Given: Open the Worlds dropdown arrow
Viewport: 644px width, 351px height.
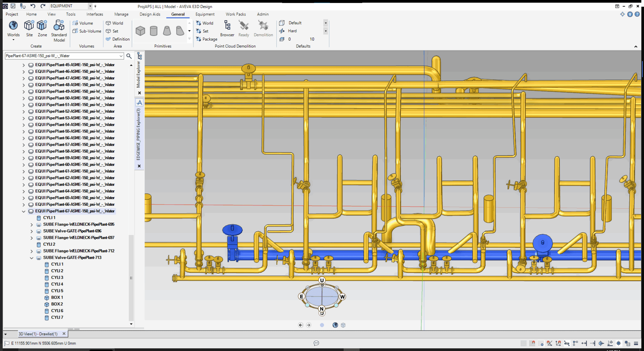Looking at the screenshot, I should coord(13,40).
